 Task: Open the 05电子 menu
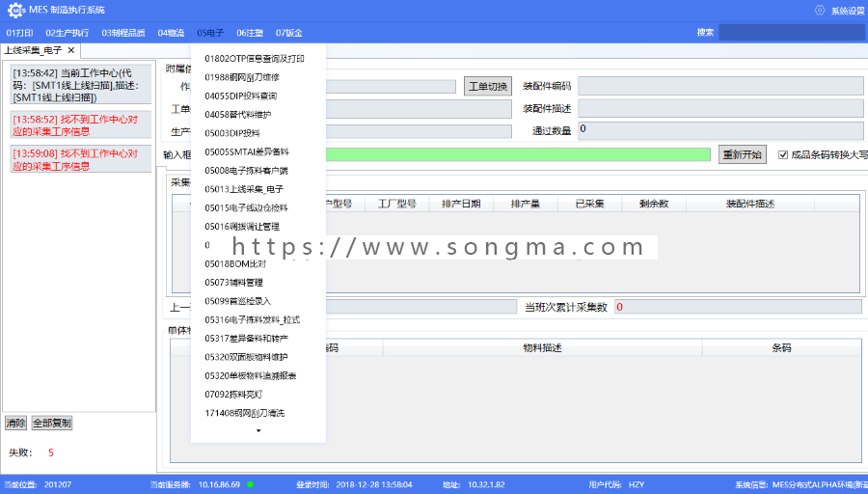[x=210, y=33]
